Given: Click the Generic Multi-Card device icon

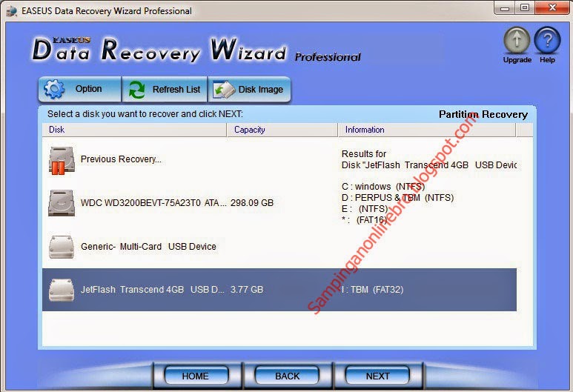Looking at the screenshot, I should pyautogui.click(x=62, y=247).
